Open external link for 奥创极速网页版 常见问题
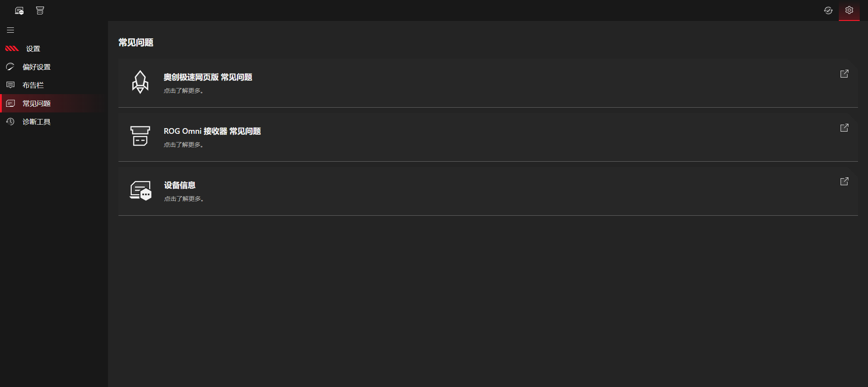 844,74
